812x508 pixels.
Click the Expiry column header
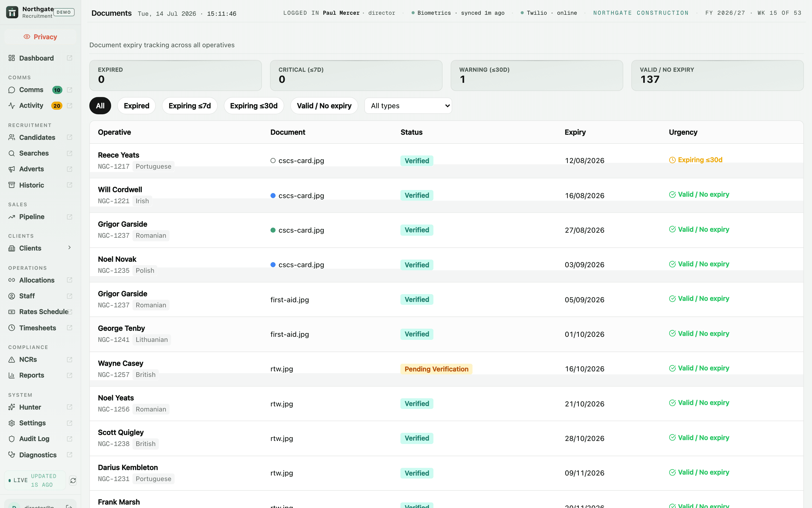[575, 132]
